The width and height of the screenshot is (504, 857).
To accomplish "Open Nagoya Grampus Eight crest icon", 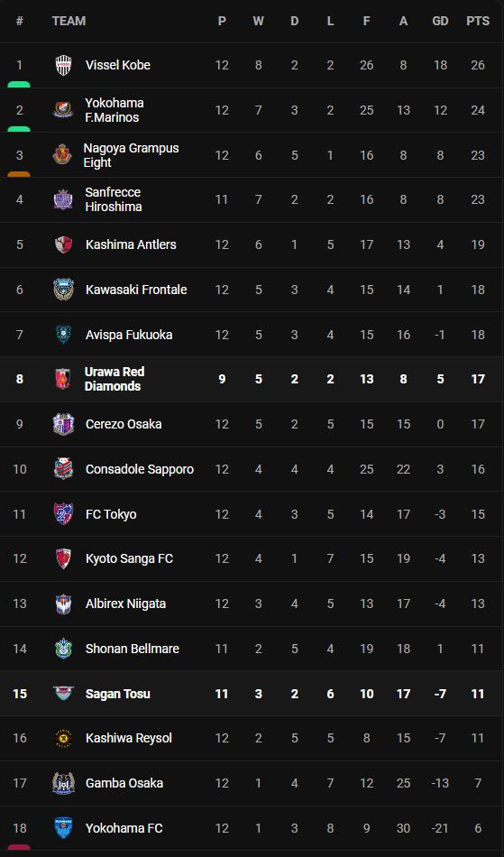I will 61,155.
